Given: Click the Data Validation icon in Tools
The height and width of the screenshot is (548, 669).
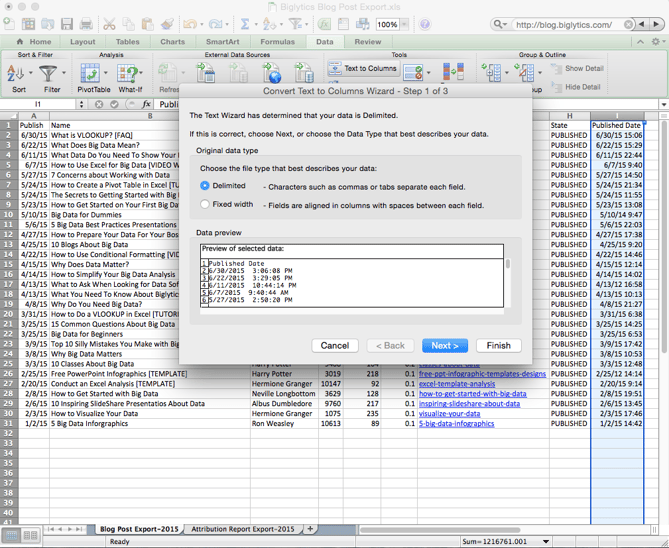Looking at the screenshot, I should (412, 72).
